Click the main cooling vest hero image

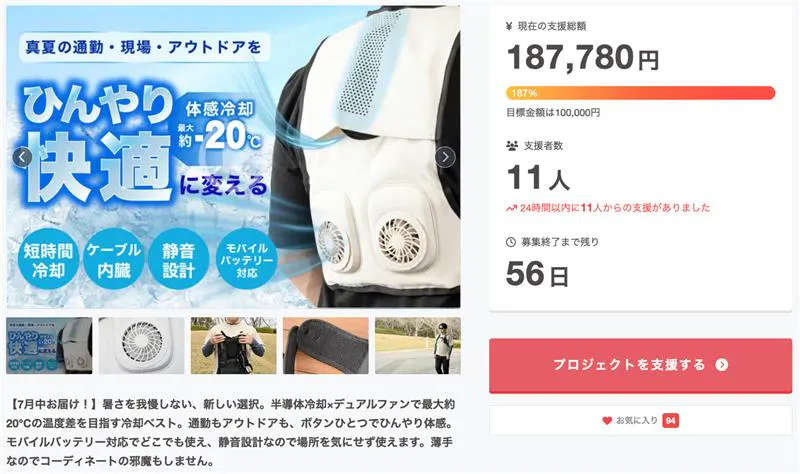(x=233, y=157)
